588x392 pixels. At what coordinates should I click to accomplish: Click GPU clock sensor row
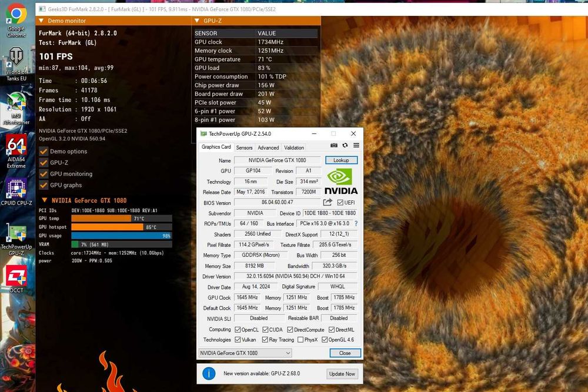pyautogui.click(x=256, y=42)
